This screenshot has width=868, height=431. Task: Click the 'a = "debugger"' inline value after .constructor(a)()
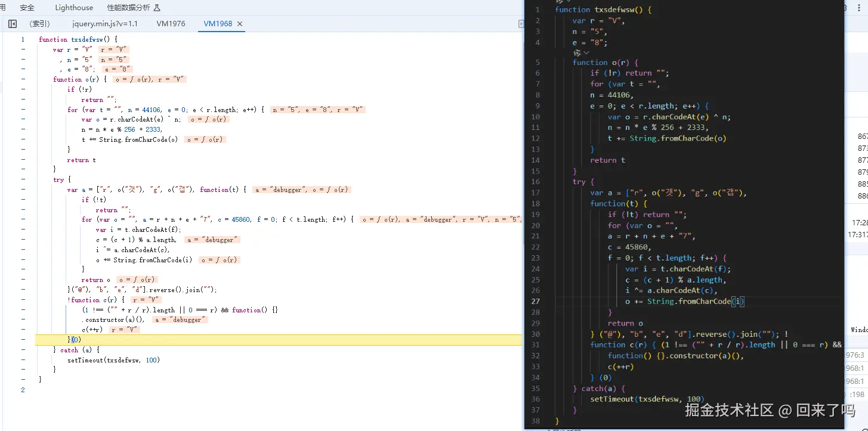click(180, 320)
